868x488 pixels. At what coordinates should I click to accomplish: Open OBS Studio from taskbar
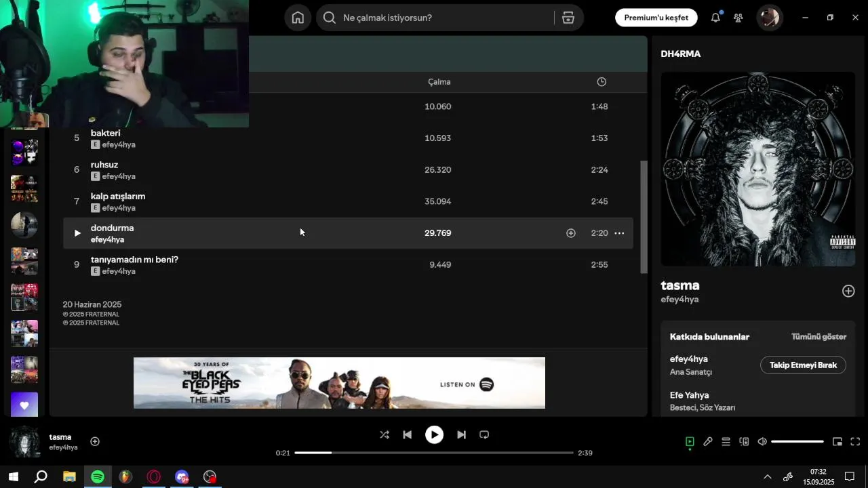click(x=210, y=476)
